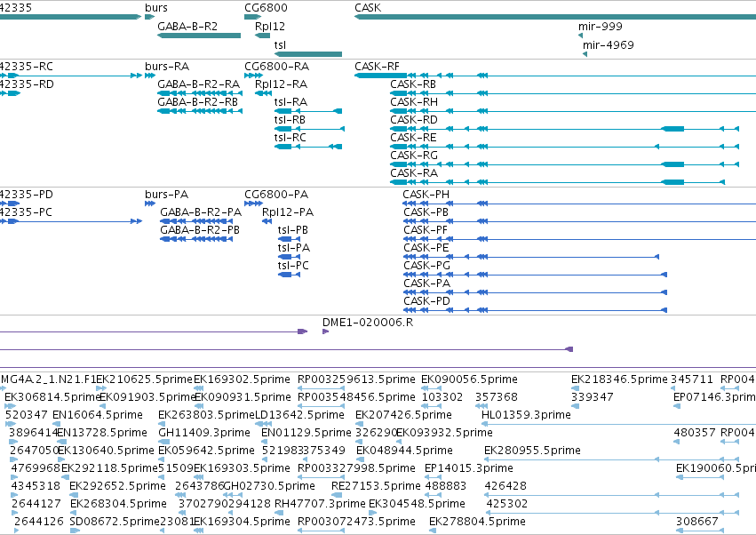Click the 339347 EST label
Viewport: 756px width, 535px height.
[x=592, y=397]
